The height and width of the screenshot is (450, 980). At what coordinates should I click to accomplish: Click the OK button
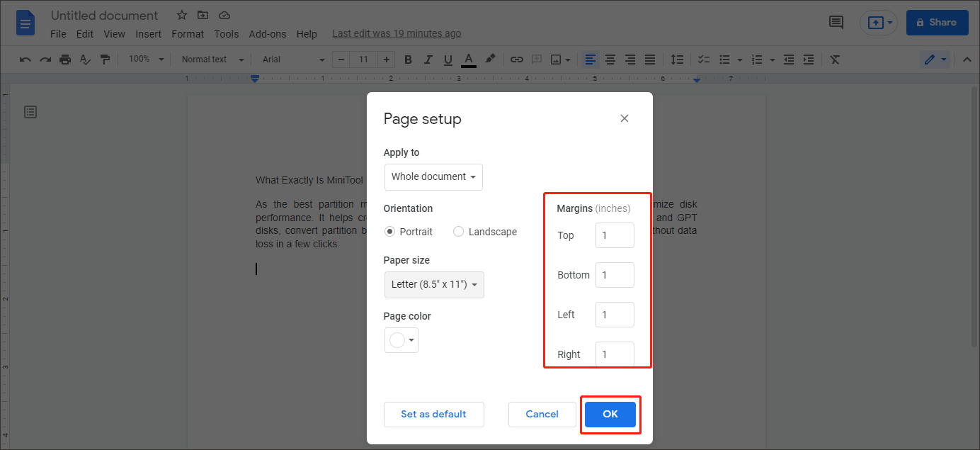click(x=610, y=414)
